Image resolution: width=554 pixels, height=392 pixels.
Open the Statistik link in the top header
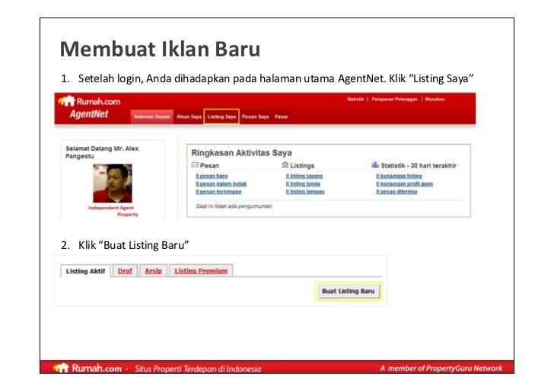click(x=355, y=99)
